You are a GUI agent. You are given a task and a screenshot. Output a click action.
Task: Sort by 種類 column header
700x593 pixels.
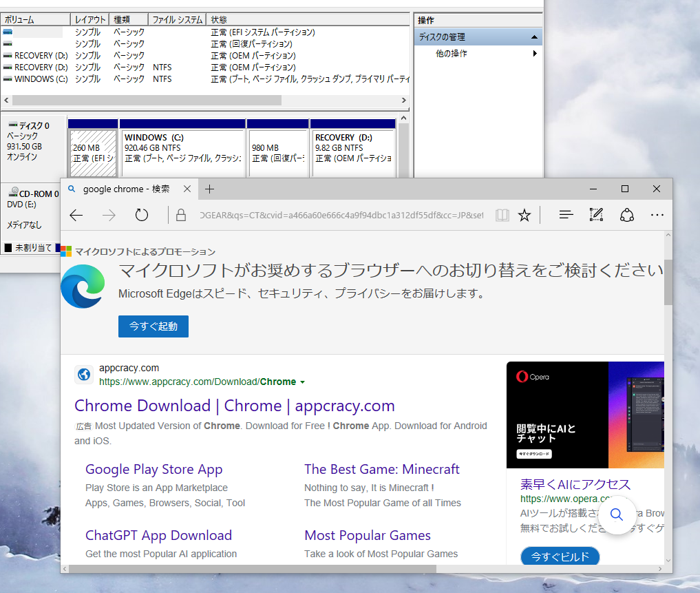pos(129,20)
